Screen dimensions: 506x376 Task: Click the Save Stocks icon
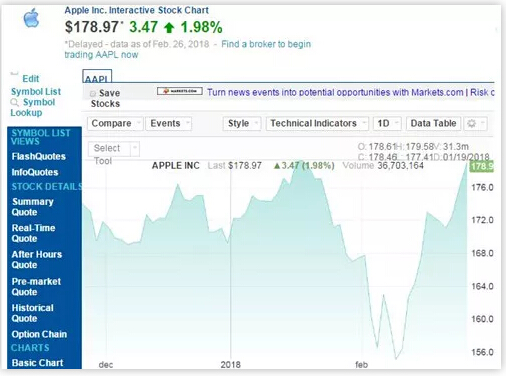point(93,94)
